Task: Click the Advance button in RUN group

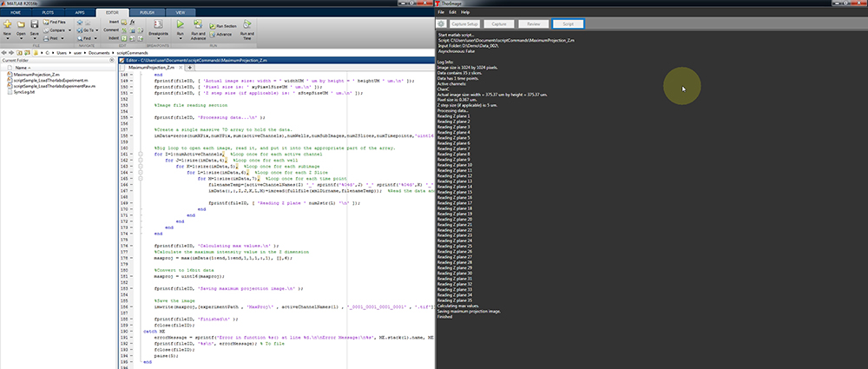Action: click(x=220, y=35)
